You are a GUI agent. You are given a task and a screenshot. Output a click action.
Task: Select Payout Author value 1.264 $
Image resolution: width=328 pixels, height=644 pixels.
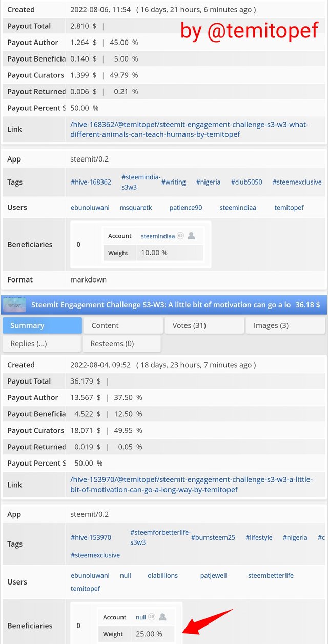[x=84, y=42]
